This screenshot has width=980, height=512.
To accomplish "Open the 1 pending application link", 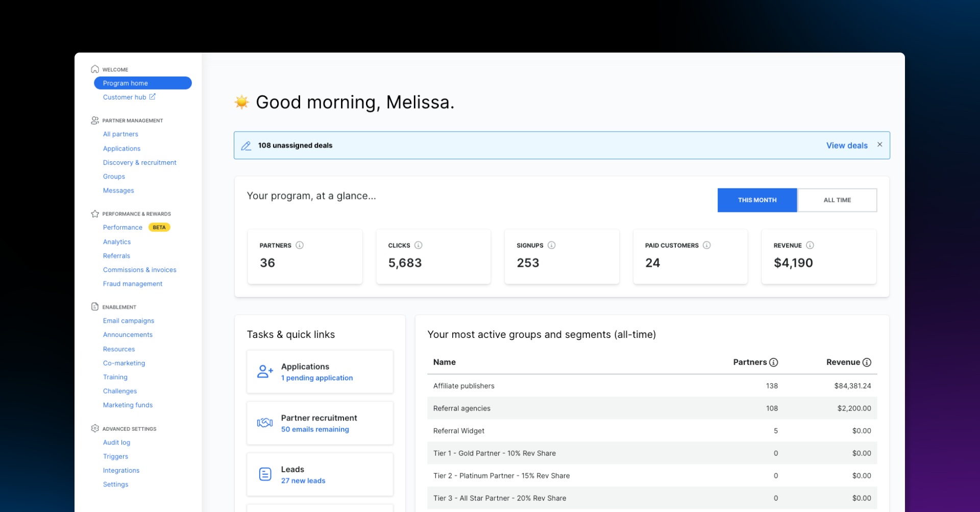I will coord(317,378).
